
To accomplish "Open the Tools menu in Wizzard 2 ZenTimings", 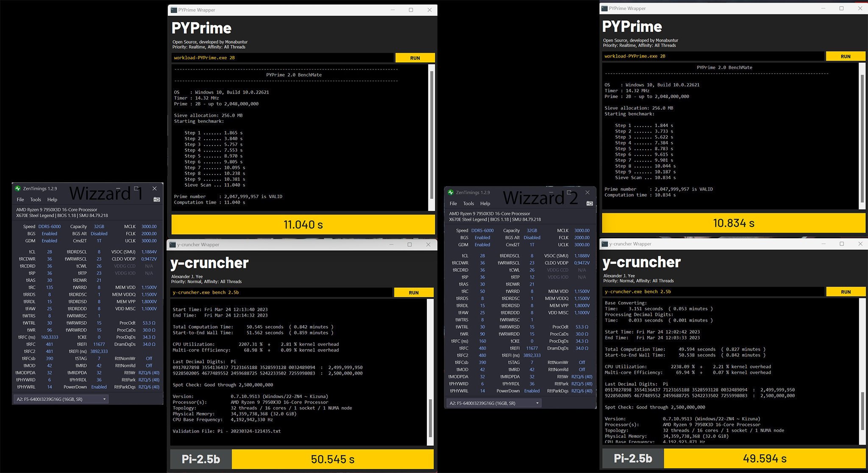I will click(x=468, y=203).
